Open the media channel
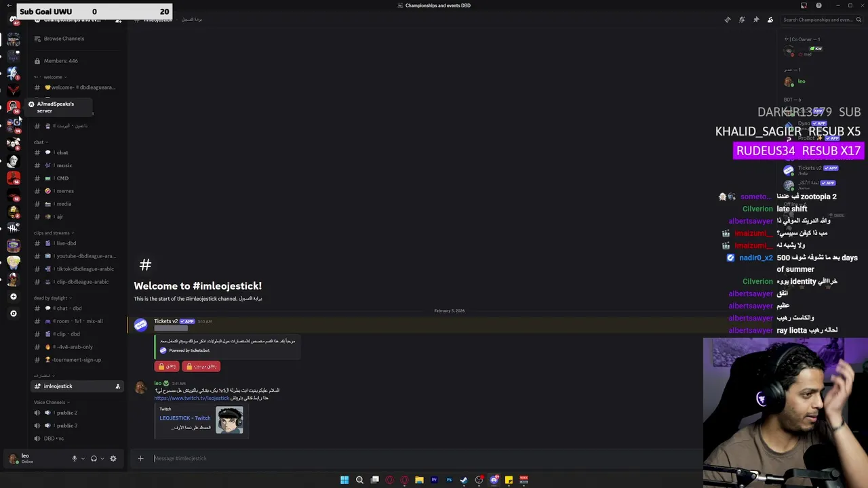The height and width of the screenshot is (488, 868). [77, 204]
